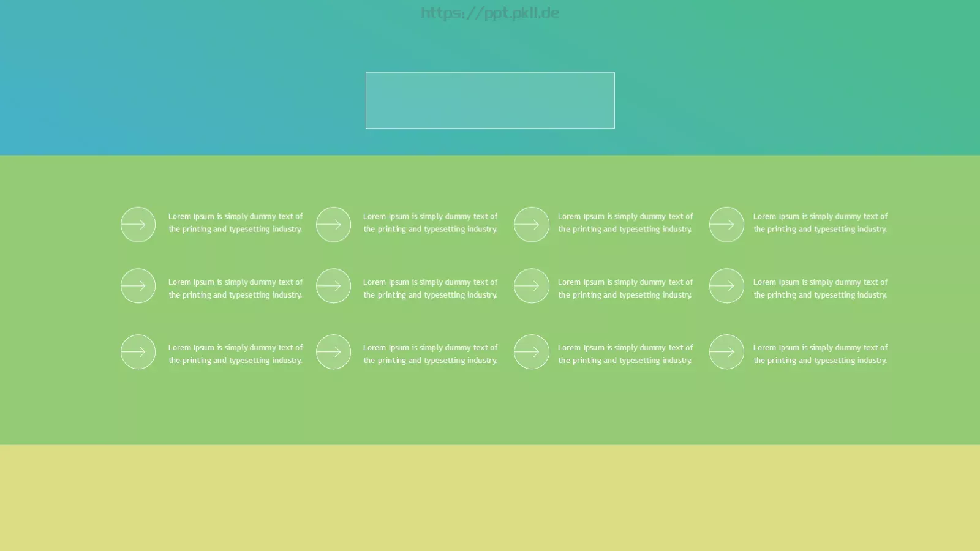Pick the Lorem Ipsum text in top row, third column
The image size is (980, 551).
point(625,223)
